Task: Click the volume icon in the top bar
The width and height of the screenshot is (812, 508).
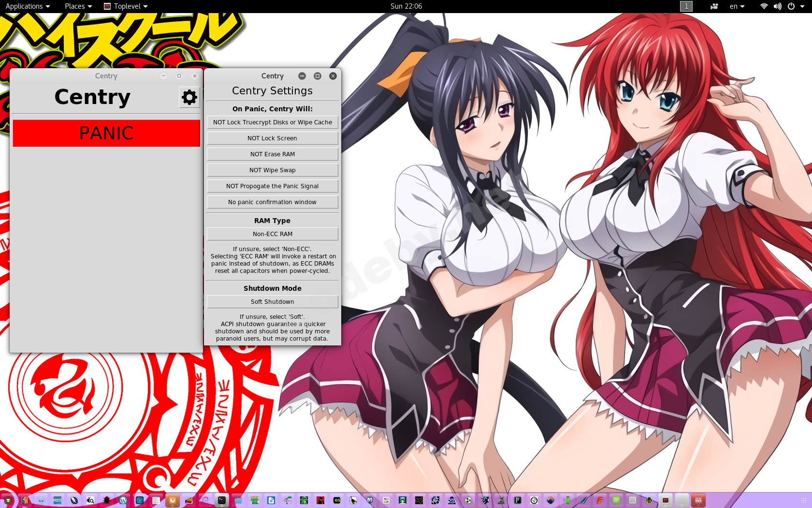Action: click(778, 6)
